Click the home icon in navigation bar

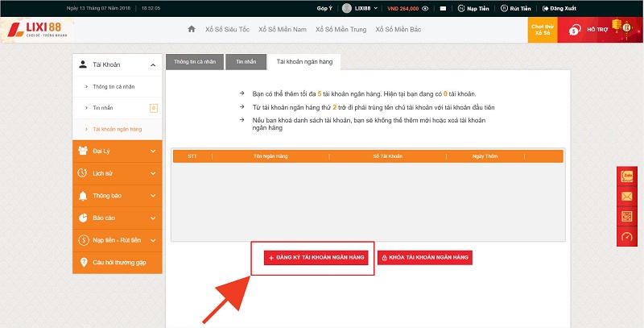point(192,29)
